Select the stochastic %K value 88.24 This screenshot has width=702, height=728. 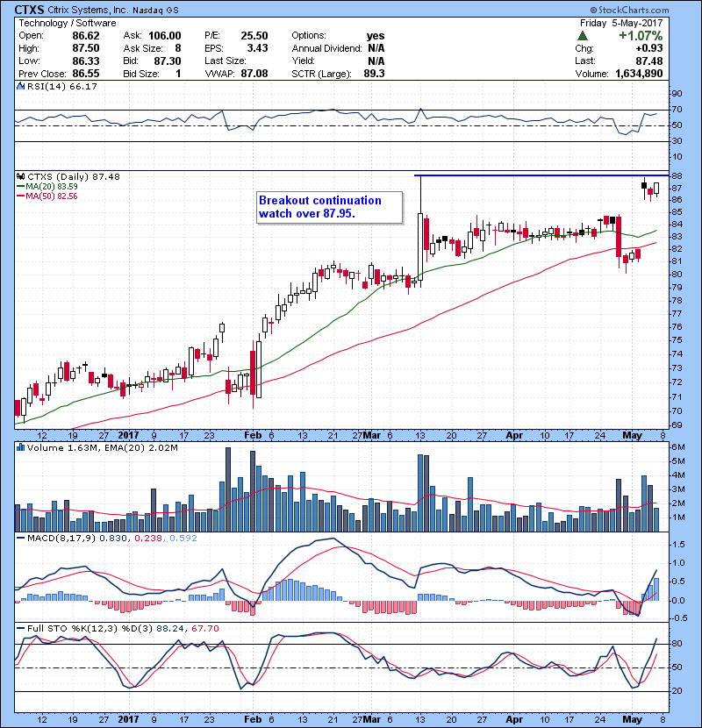170,628
